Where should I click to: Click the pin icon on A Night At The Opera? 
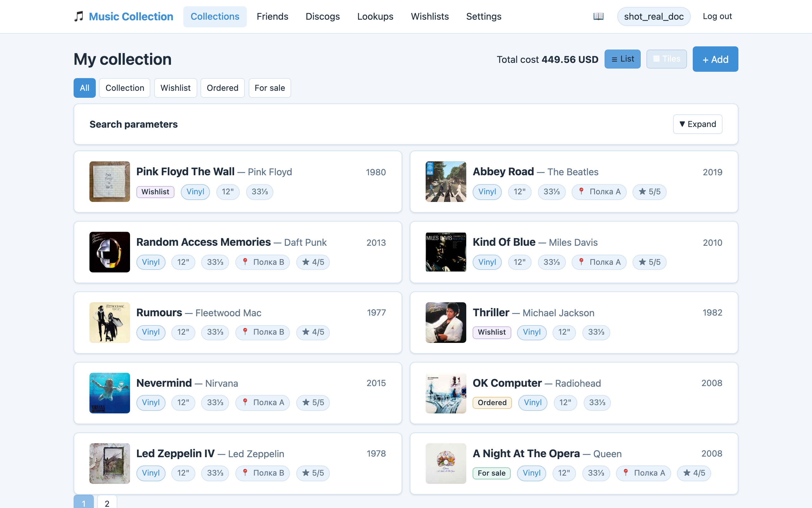(x=625, y=473)
